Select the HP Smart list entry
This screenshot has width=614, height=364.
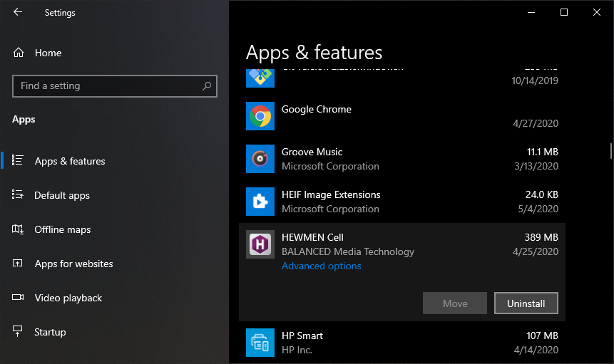(402, 343)
